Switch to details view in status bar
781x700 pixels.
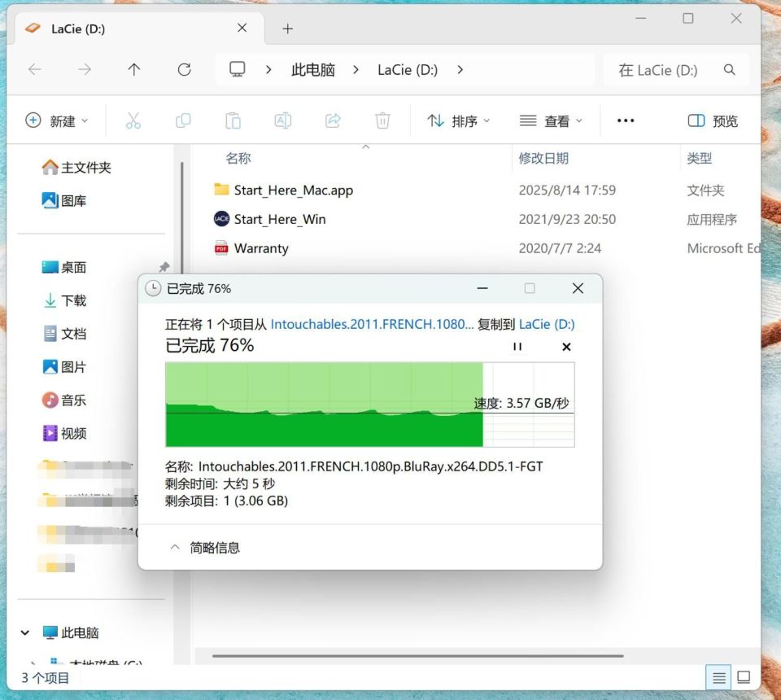point(718,677)
